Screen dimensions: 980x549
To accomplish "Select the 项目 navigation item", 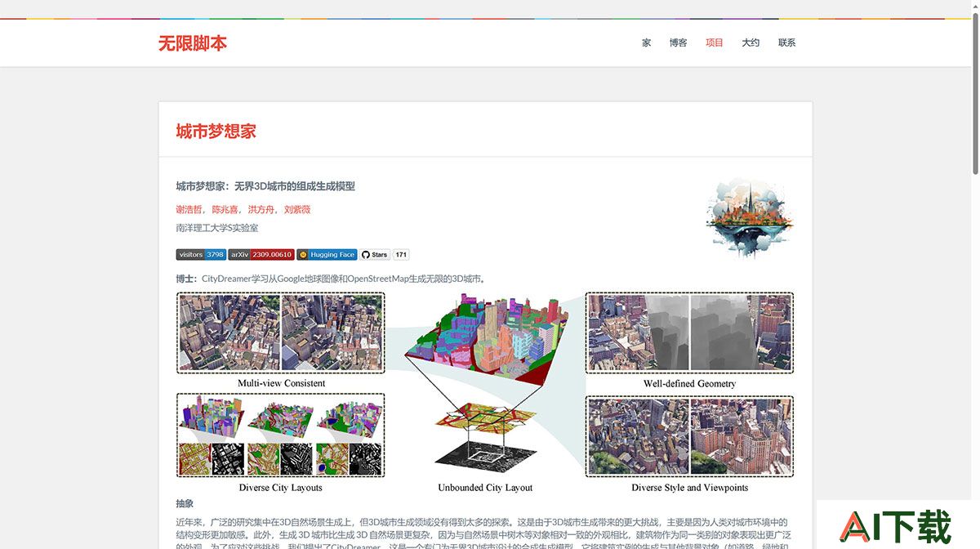I will [x=715, y=42].
